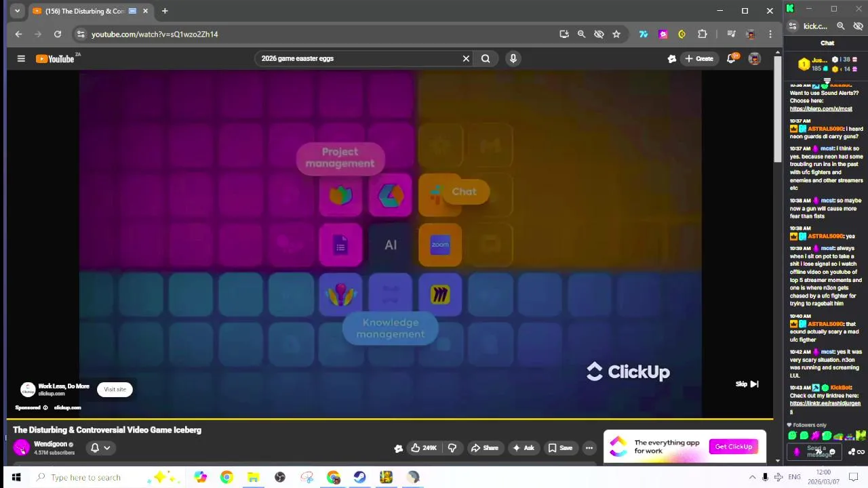Screen dimensions: 868x488
Task: Share the video
Action: (485, 448)
